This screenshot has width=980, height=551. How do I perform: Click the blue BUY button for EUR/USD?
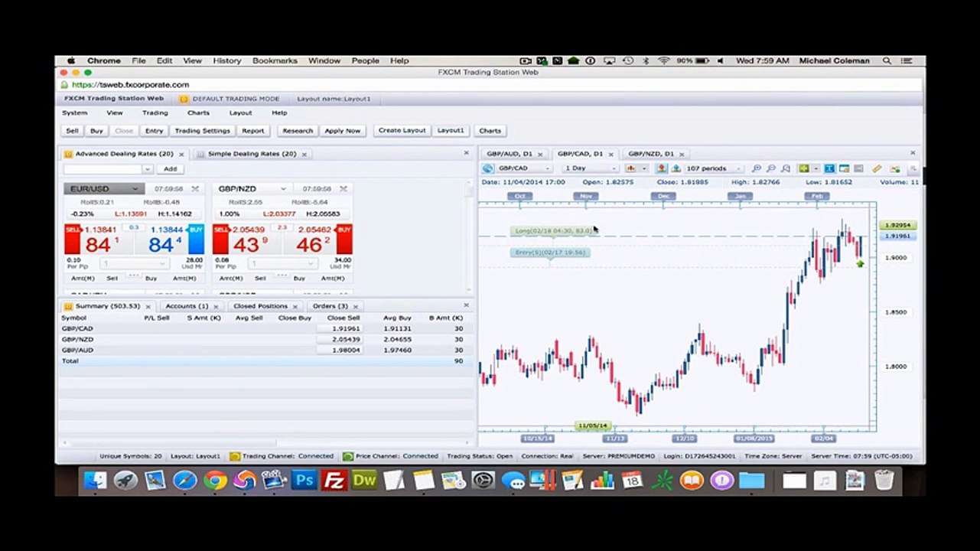pos(196,239)
